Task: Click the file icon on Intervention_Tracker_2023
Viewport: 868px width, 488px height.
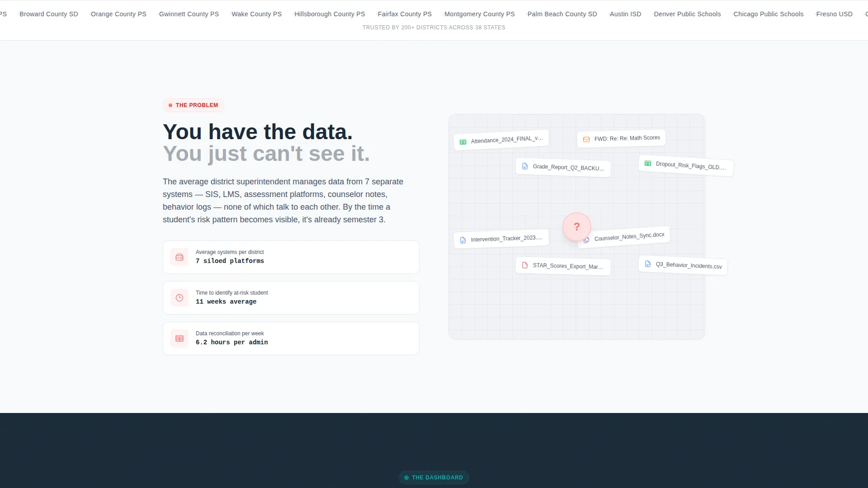Action: pos(463,240)
